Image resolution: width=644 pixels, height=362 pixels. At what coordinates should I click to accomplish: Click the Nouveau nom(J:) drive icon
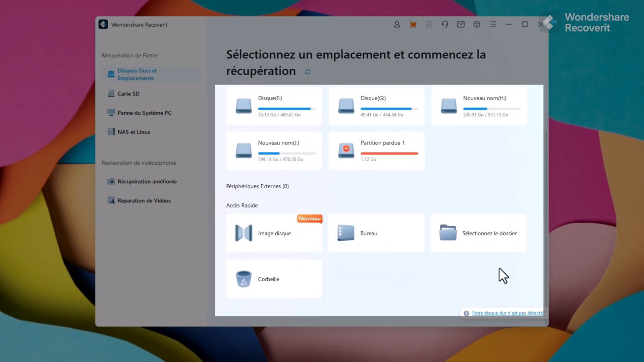pyautogui.click(x=244, y=151)
